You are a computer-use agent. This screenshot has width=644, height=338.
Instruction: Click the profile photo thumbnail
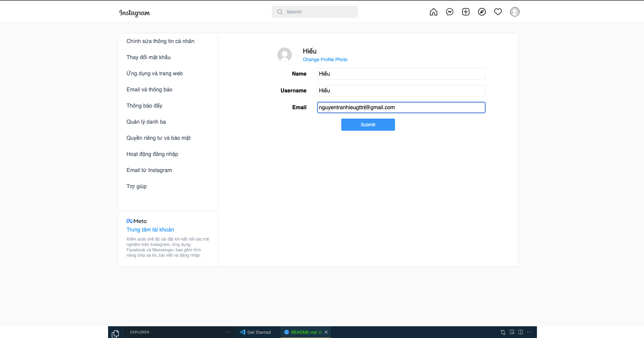(x=284, y=54)
